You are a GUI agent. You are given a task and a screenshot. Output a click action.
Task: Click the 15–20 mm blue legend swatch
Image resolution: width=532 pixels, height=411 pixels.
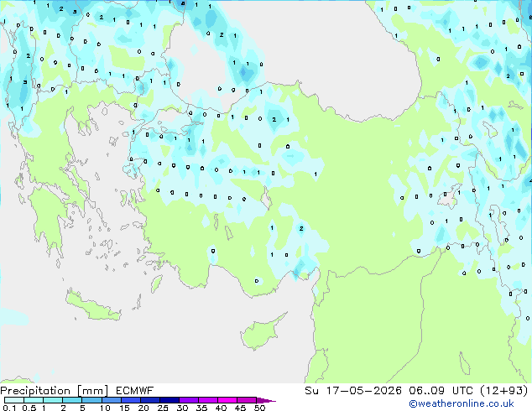click(x=130, y=400)
